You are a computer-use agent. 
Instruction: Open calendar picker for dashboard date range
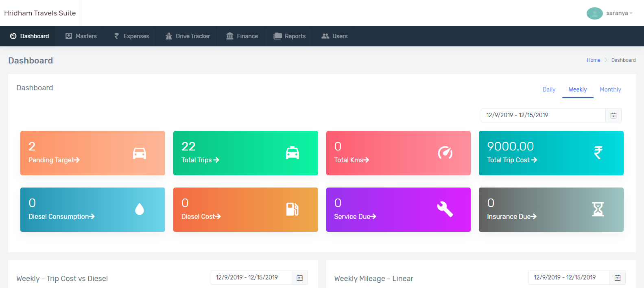point(613,116)
